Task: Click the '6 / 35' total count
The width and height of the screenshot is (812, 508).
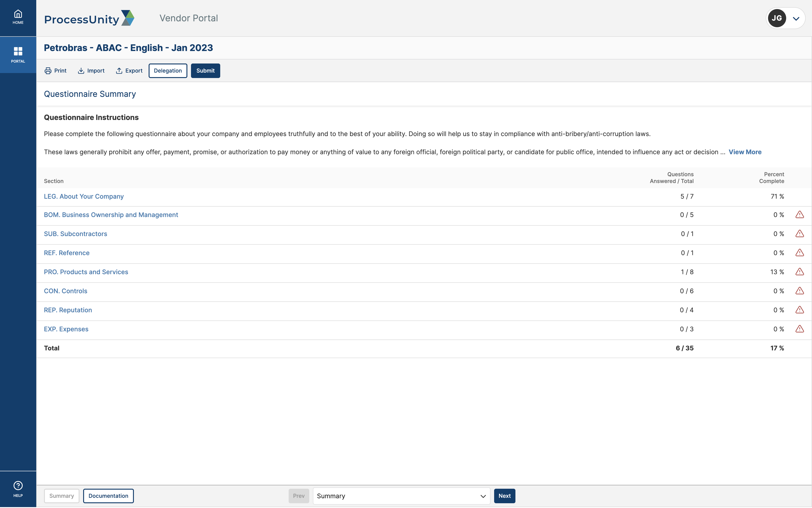Action: coord(684,348)
